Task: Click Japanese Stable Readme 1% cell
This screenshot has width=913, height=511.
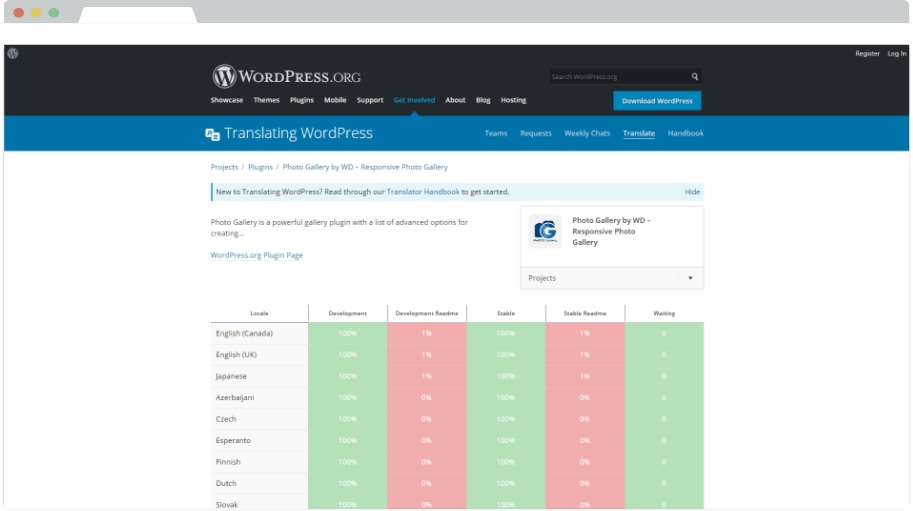Action: [585, 376]
